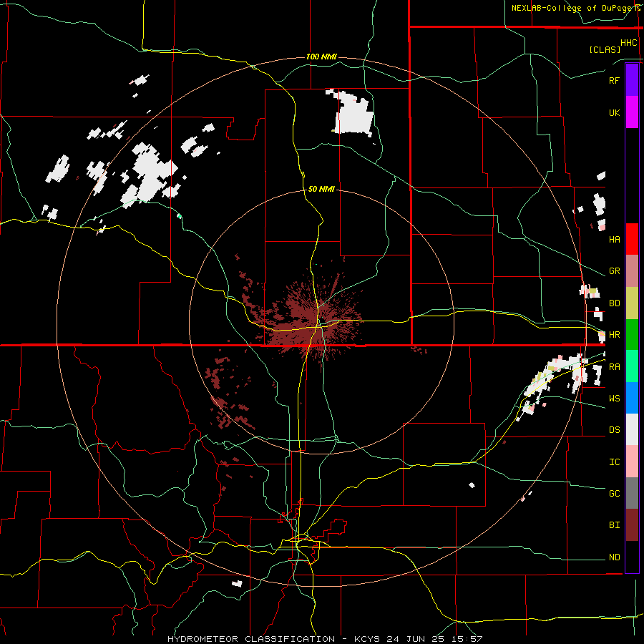Click the blue WS legend swatch

632,398
